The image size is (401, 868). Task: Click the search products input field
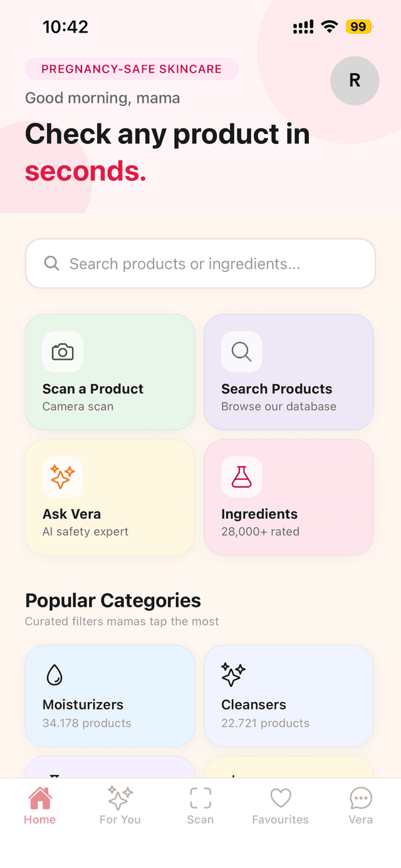click(200, 263)
